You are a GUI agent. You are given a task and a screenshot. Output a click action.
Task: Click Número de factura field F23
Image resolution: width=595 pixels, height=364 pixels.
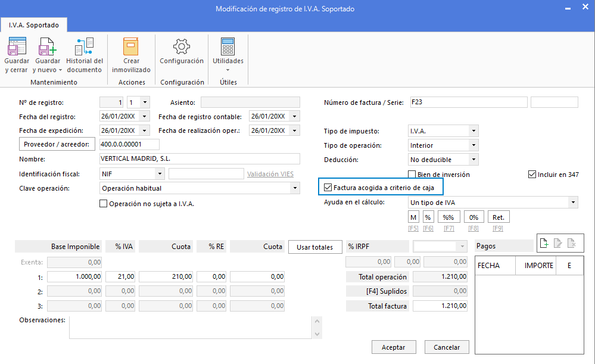coord(469,102)
